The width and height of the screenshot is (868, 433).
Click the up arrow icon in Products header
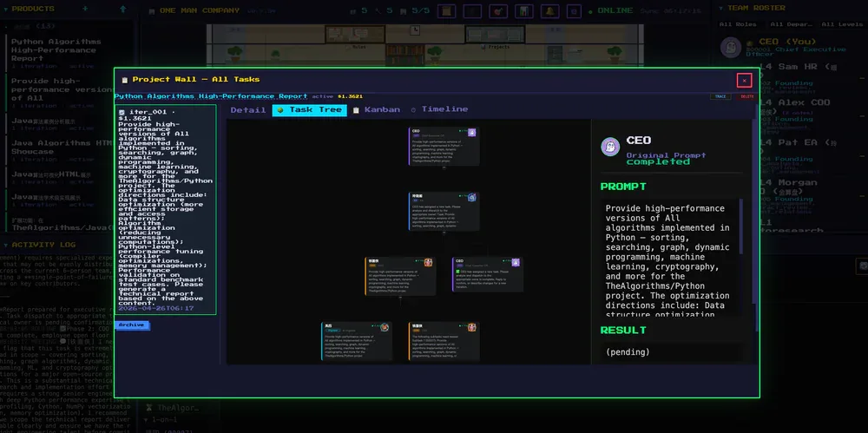pyautogui.click(x=123, y=9)
